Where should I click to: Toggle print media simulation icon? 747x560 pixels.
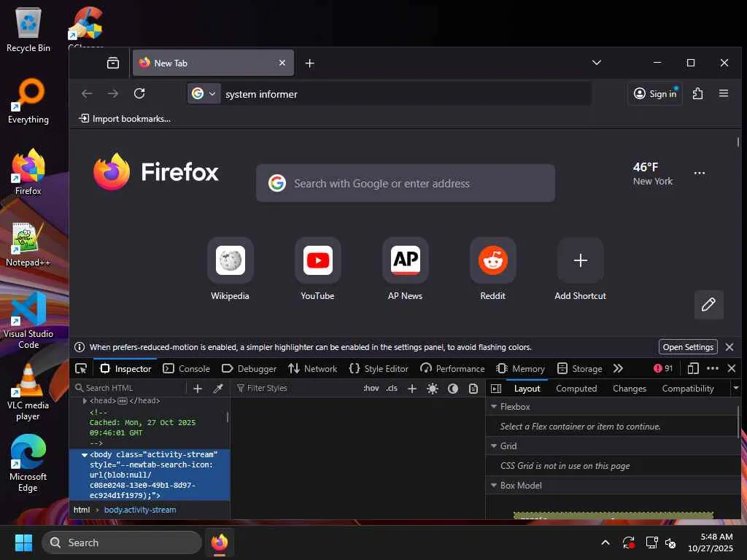click(x=473, y=389)
